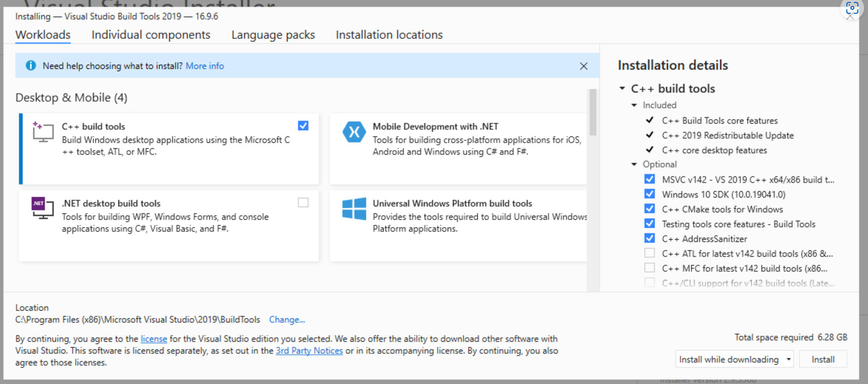This screenshot has width=868, height=384.
Task: Open the Install while downloading dropdown
Action: pos(734,359)
